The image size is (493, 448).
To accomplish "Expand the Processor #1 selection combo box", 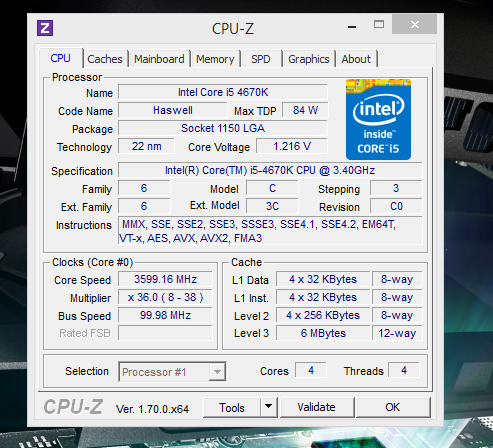I will click(x=172, y=372).
